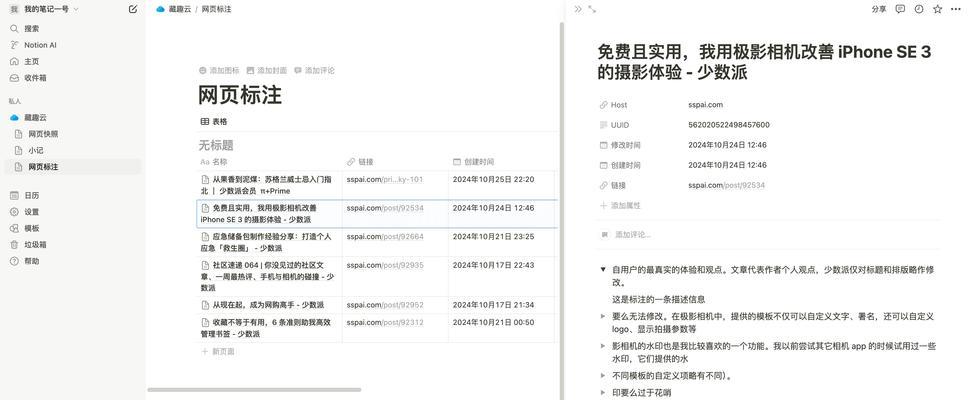Click the 添加评论… comment field

point(633,235)
